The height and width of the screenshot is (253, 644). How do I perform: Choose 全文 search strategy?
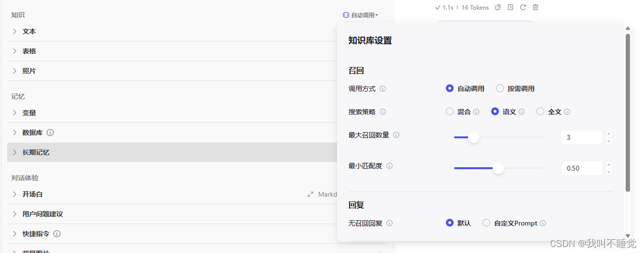[x=540, y=111]
